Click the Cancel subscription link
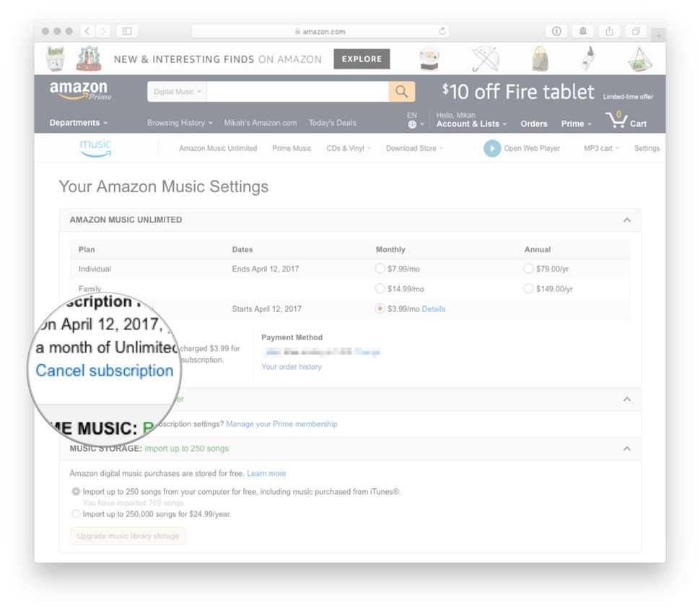The width and height of the screenshot is (700, 611). (103, 370)
